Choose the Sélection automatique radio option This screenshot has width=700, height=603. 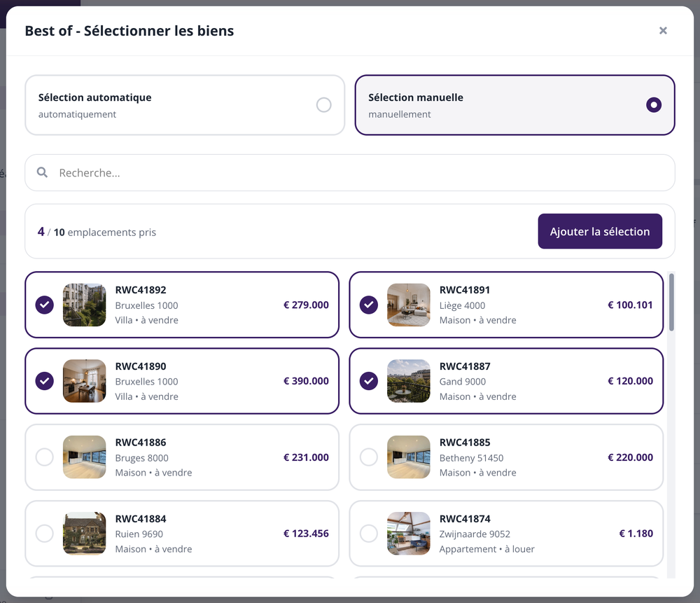323,105
